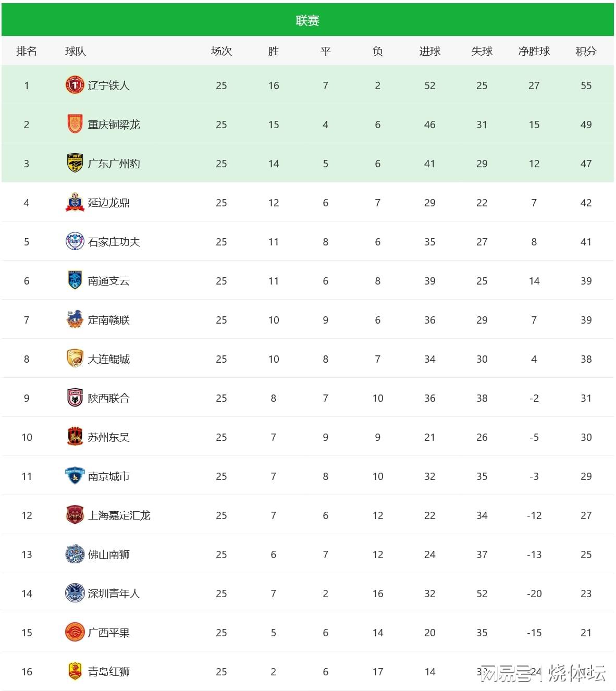Select the 青岛红狮 club icon

(x=75, y=671)
